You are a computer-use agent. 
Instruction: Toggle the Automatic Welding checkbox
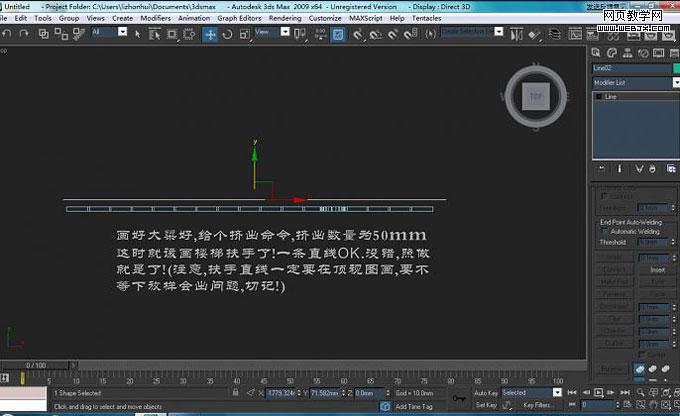605,231
